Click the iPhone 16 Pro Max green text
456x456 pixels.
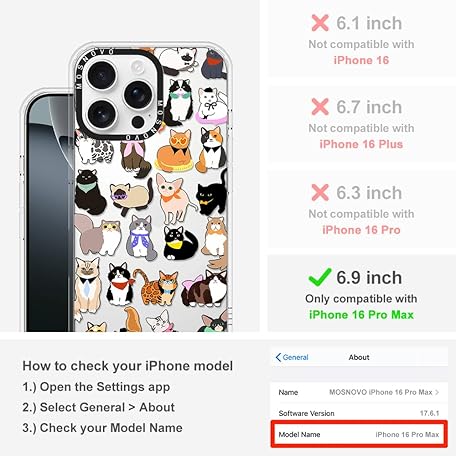pyautogui.click(x=361, y=315)
